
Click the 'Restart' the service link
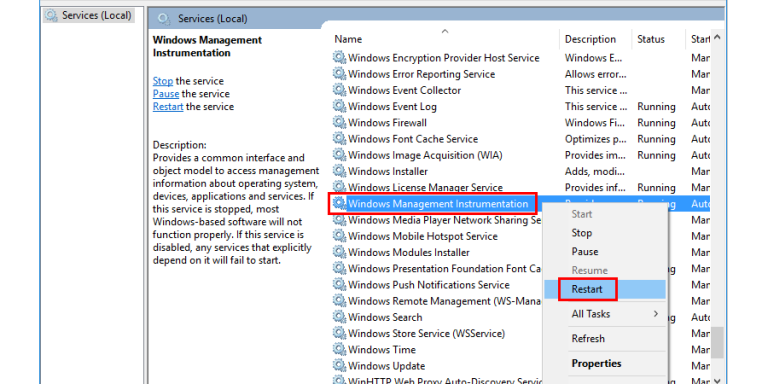click(168, 106)
